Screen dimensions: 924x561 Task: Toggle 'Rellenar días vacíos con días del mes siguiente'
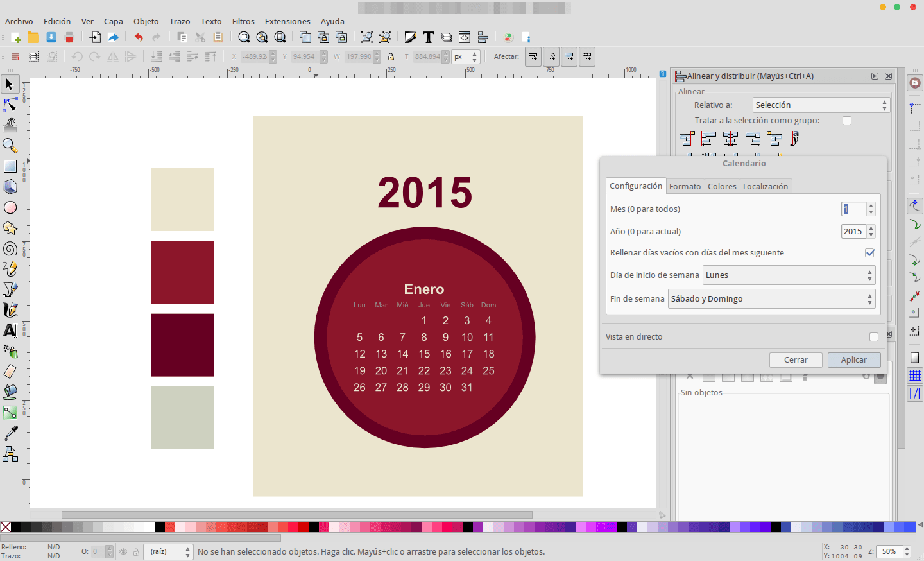870,253
